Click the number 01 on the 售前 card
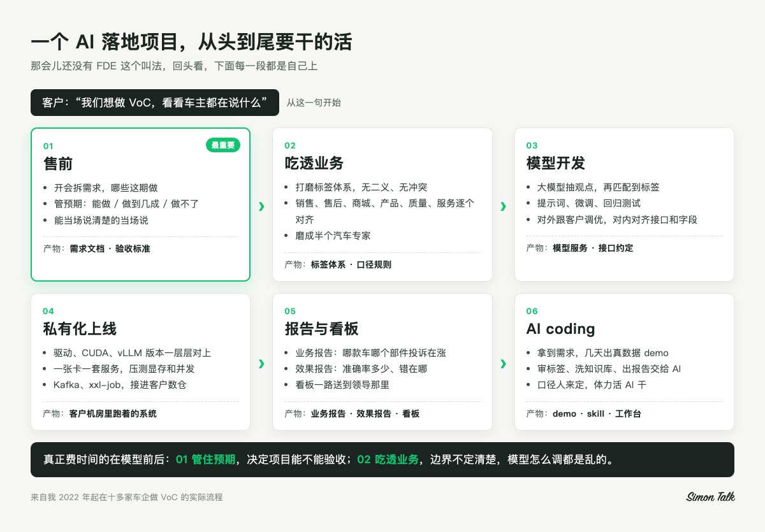 (48, 146)
